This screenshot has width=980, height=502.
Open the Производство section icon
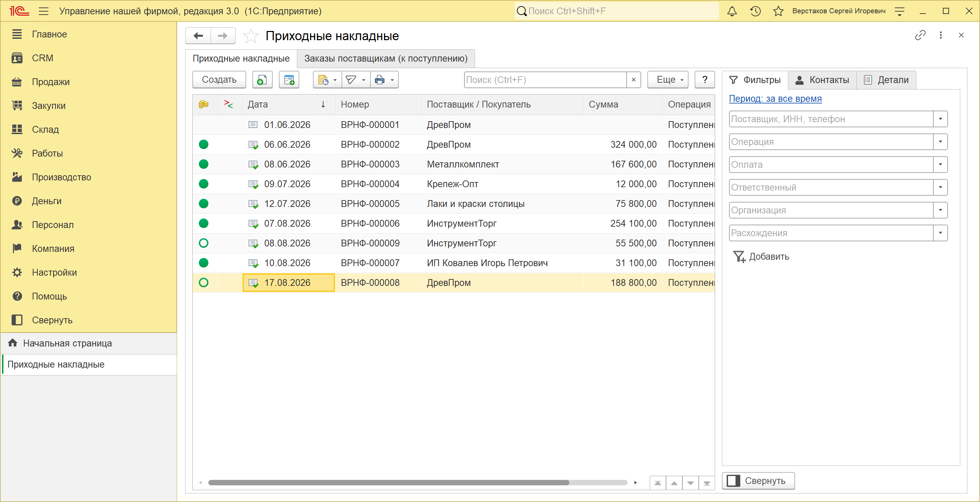coord(17,177)
